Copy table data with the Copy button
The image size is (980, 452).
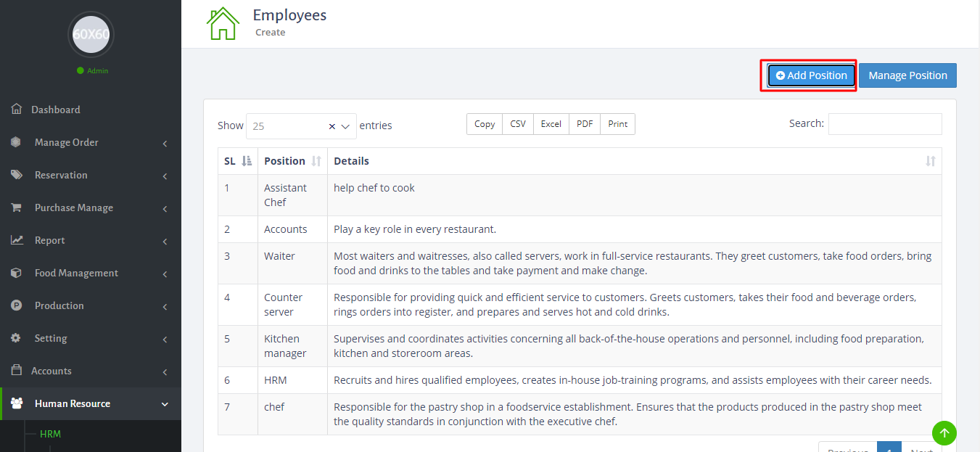[x=484, y=124]
